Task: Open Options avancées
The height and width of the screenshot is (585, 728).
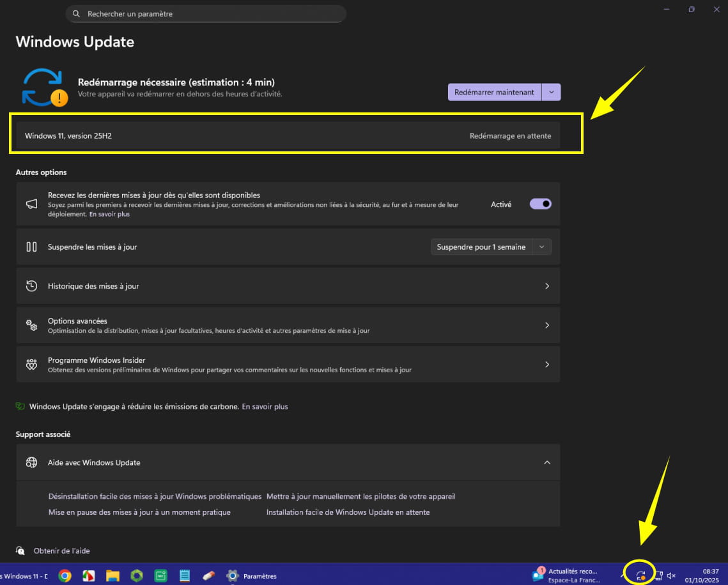Action: pos(288,325)
